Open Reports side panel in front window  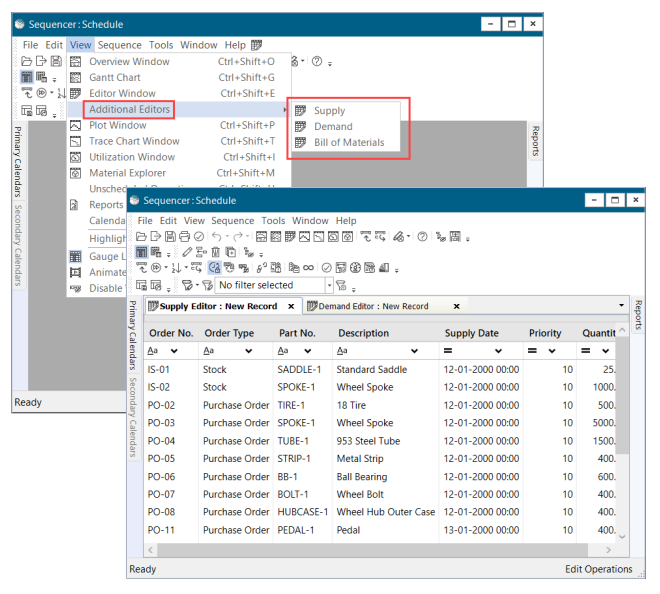coord(638,315)
